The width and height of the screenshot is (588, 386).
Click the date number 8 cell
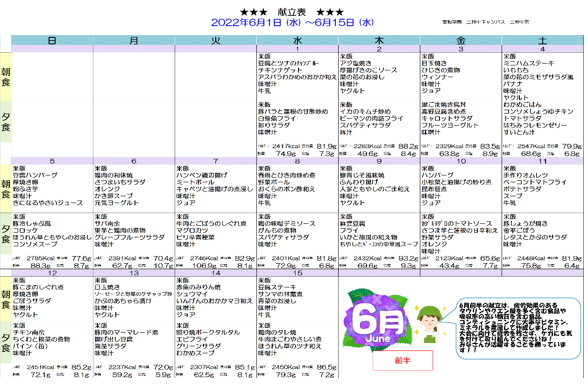click(298, 161)
